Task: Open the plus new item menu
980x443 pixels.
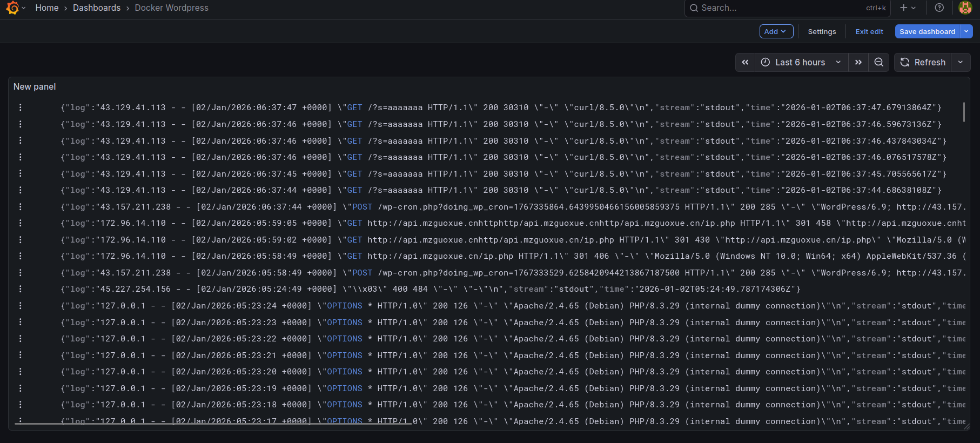Action: click(x=908, y=8)
